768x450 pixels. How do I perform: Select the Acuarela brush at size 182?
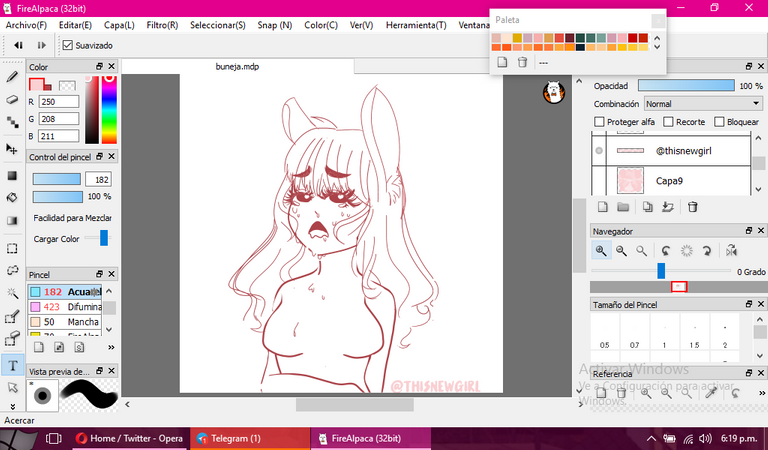pyautogui.click(x=65, y=292)
